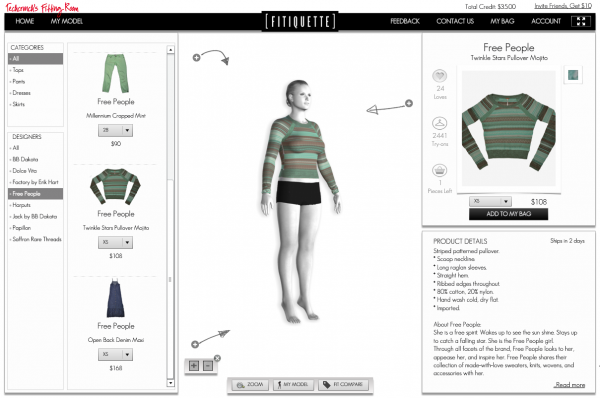Follow the Read more link

point(570,385)
